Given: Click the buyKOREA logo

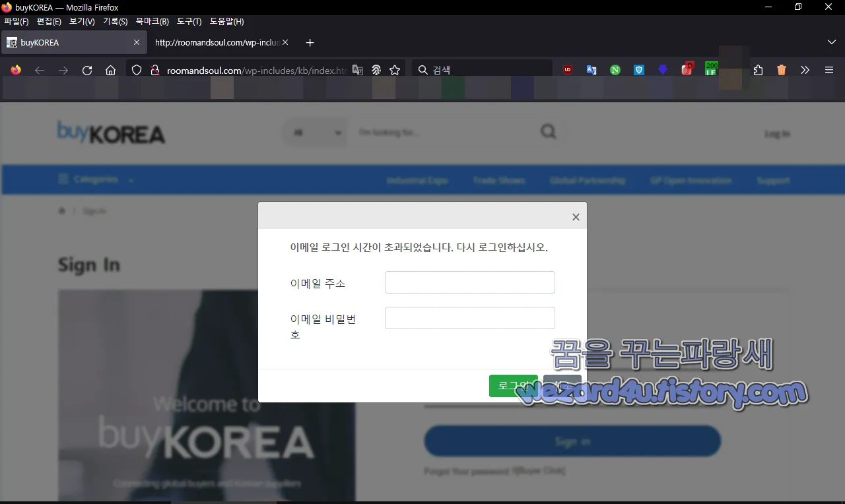Looking at the screenshot, I should (x=111, y=133).
